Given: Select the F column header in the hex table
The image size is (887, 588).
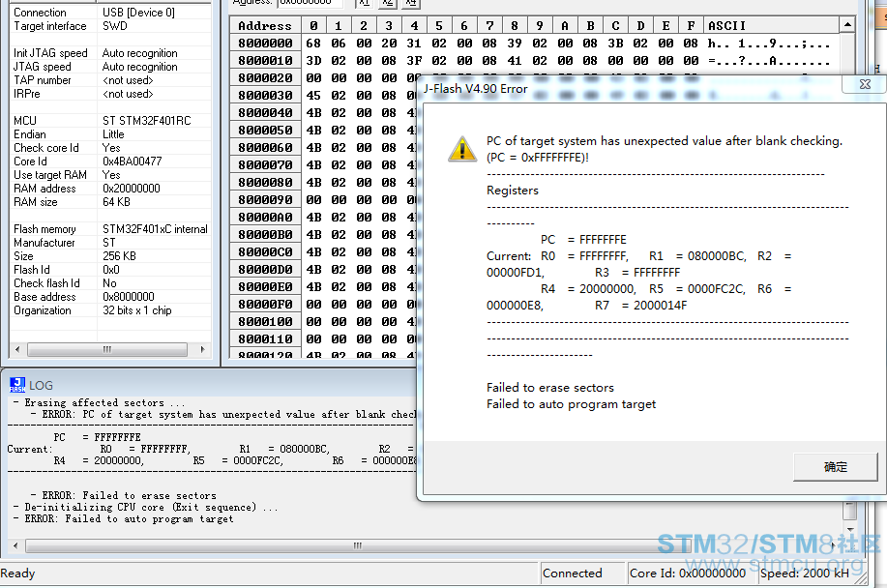Looking at the screenshot, I should tap(691, 25).
